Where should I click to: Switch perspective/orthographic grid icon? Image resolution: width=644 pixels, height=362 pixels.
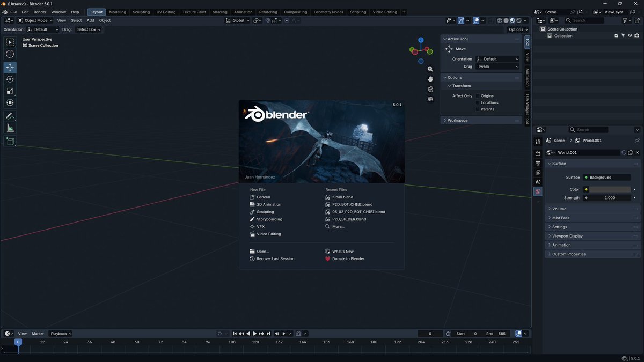(x=430, y=99)
